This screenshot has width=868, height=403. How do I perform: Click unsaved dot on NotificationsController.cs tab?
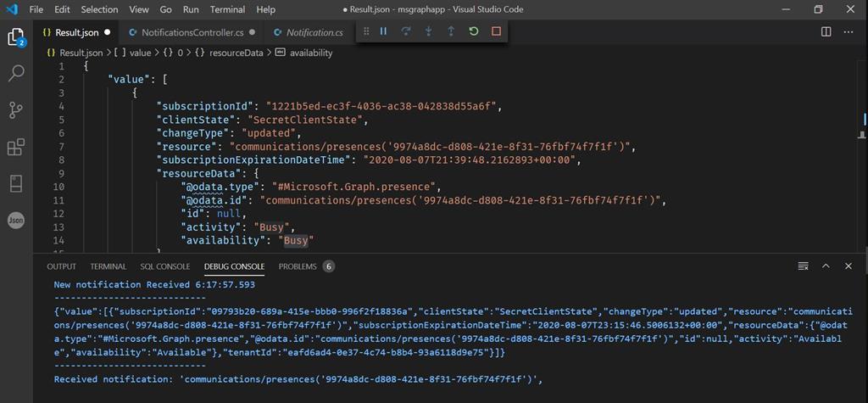coord(253,32)
